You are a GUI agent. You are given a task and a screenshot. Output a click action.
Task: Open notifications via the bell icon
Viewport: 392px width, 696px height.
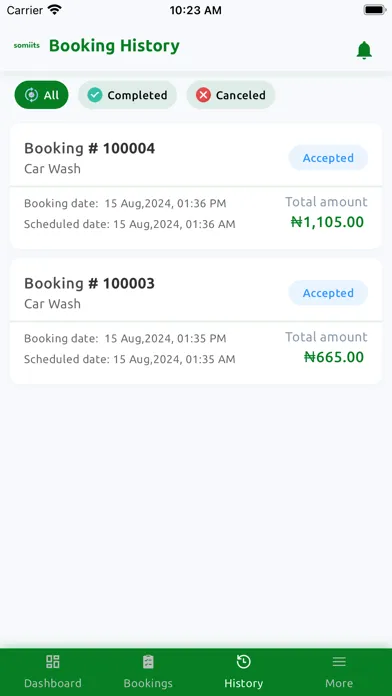(364, 50)
